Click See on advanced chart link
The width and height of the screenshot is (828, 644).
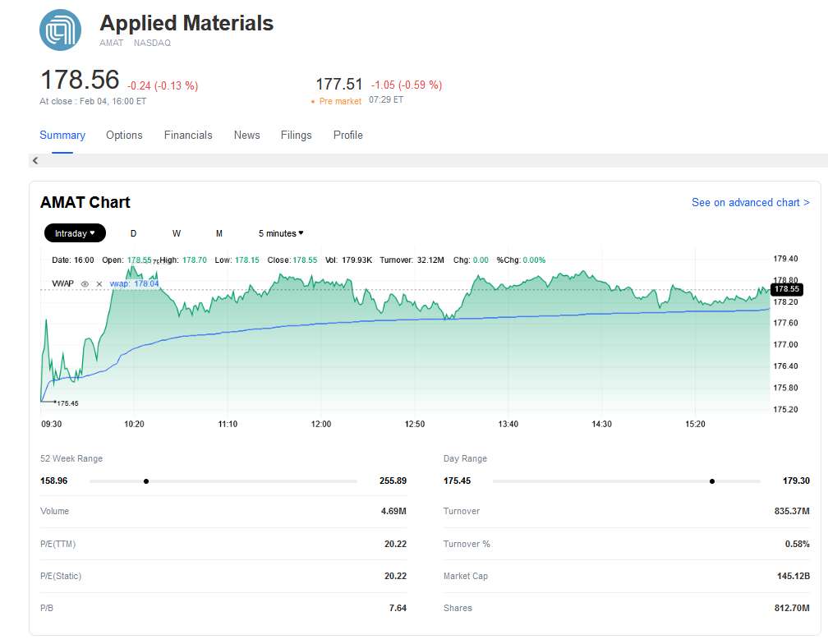pos(750,202)
